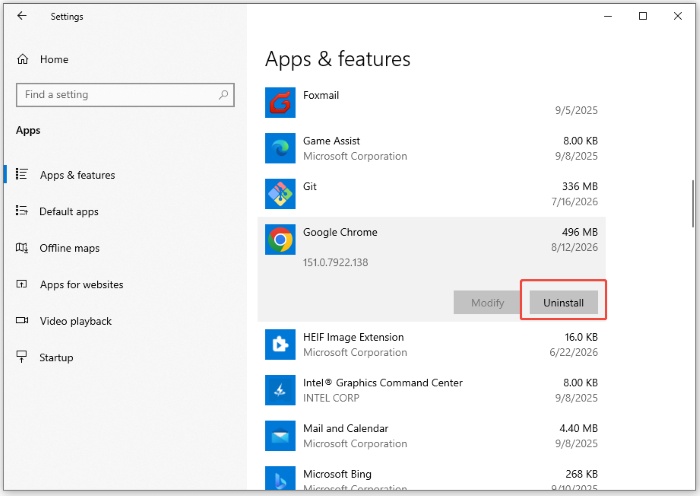Click the 16.0 KB size value

[x=581, y=337]
